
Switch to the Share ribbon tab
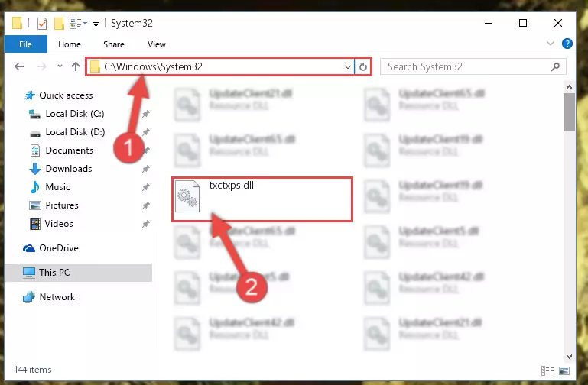coord(114,44)
